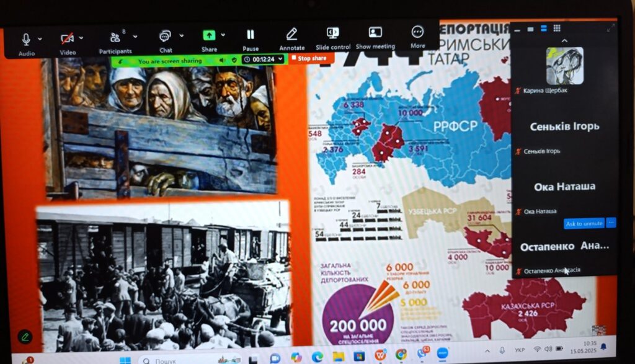Open Microsoft Edge from the taskbar
Screen dimensions: 635x364
[317, 357]
